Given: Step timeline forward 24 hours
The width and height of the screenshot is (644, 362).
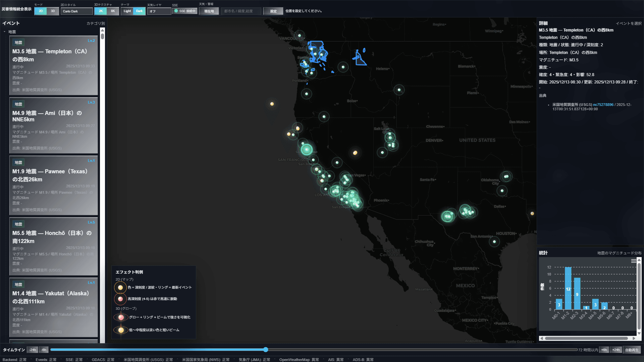Looking at the screenshot, I should point(616,350).
